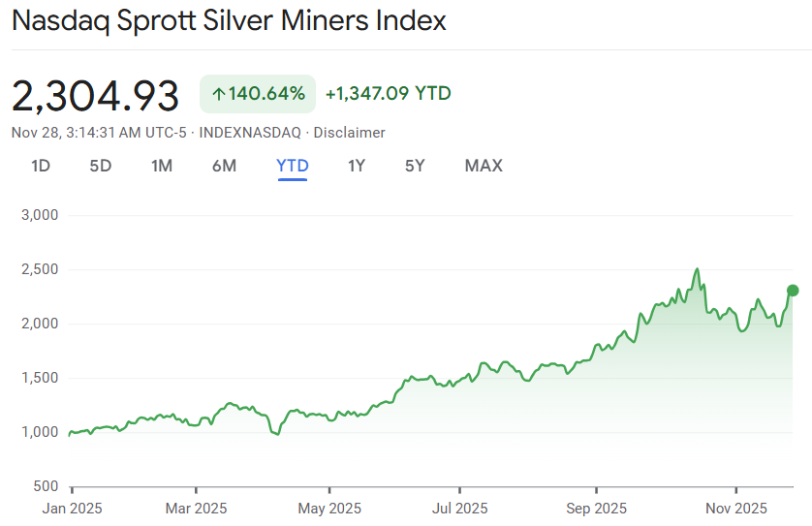Click the +1,347.09 YTD change text
Screen dimensions: 812x526
coord(389,94)
